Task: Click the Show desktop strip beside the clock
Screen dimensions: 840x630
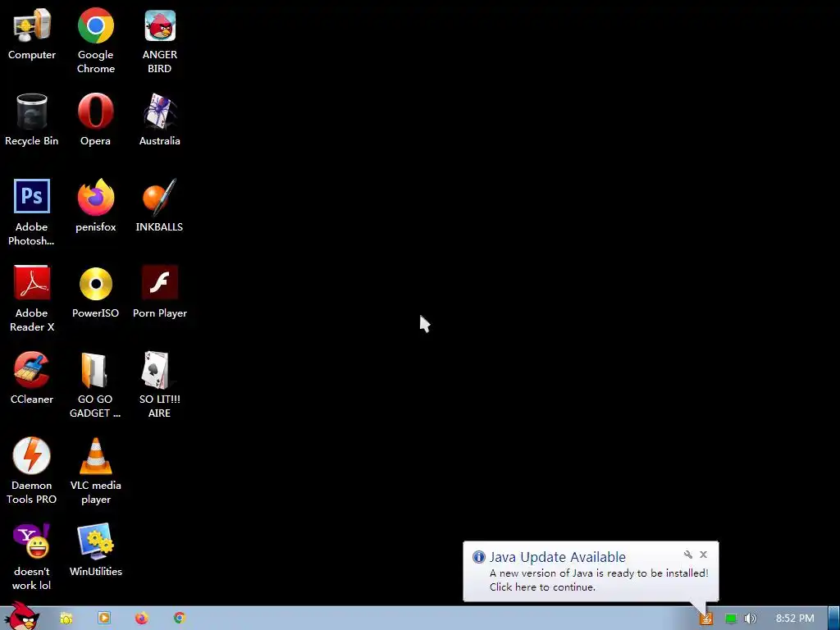Action: coord(834,619)
